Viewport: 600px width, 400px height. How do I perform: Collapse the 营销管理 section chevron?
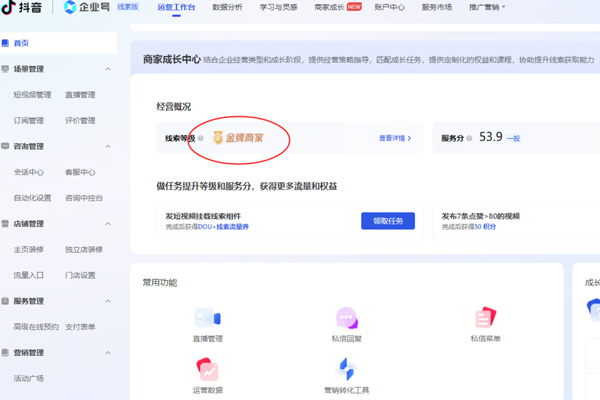coord(108,353)
